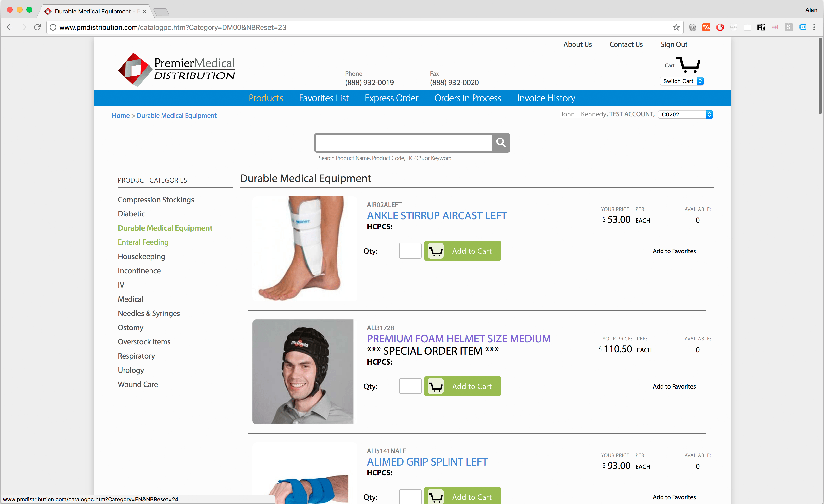824x504 pixels.
Task: Open the Switch Cart dropdown
Action: pos(682,81)
